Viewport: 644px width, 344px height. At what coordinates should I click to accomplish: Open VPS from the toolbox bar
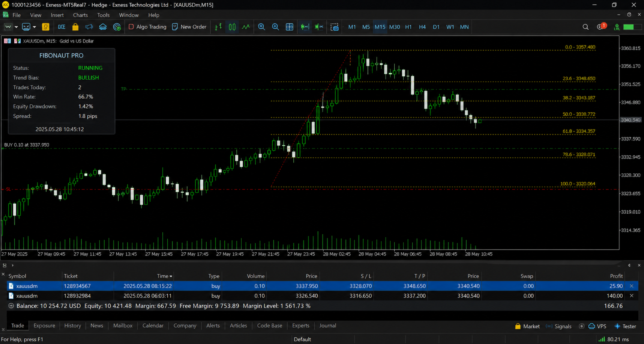pyautogui.click(x=597, y=326)
